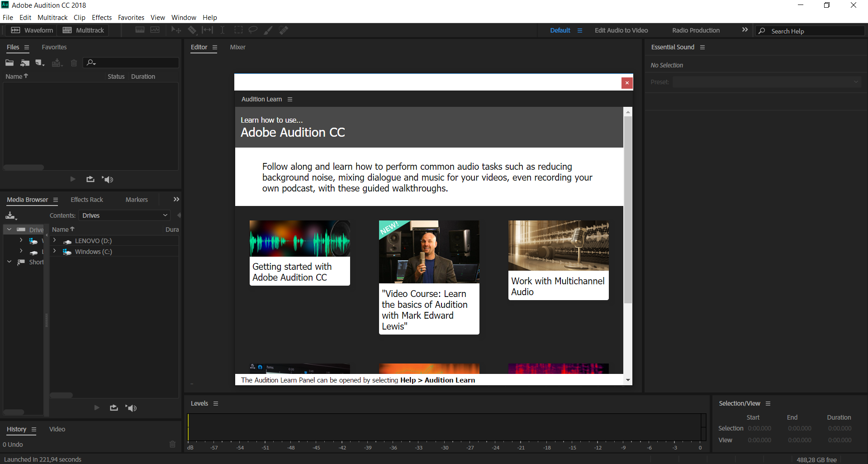
Task: Select the Spot Healing Brush tool
Action: coord(284,30)
